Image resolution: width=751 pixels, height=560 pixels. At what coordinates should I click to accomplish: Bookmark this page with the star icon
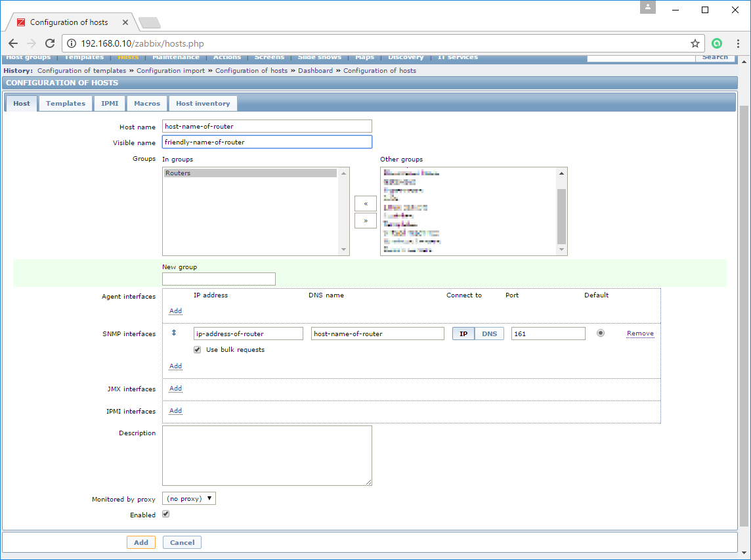point(695,43)
